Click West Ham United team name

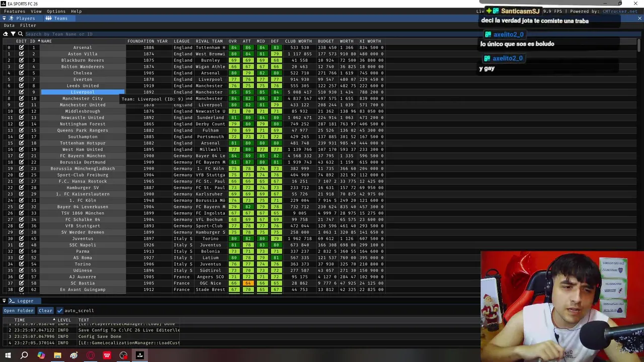[x=83, y=149]
